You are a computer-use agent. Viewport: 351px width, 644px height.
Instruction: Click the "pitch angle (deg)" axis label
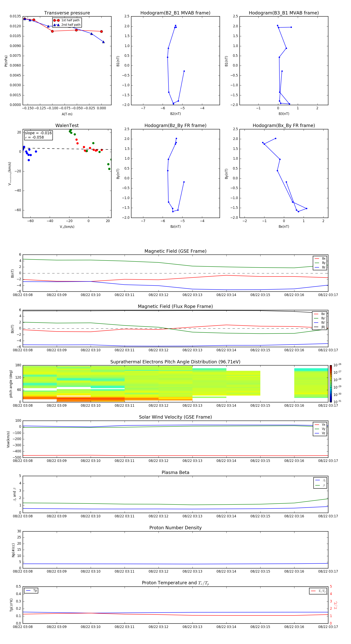tap(11, 384)
